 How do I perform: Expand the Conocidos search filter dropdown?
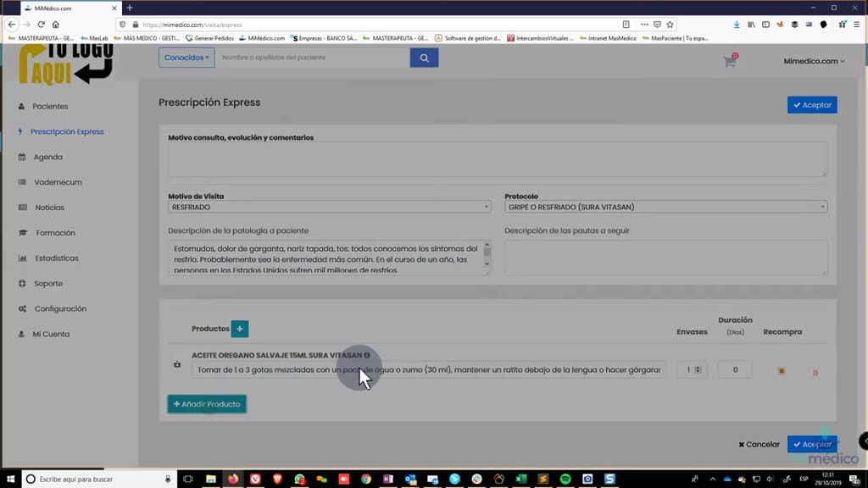[186, 58]
